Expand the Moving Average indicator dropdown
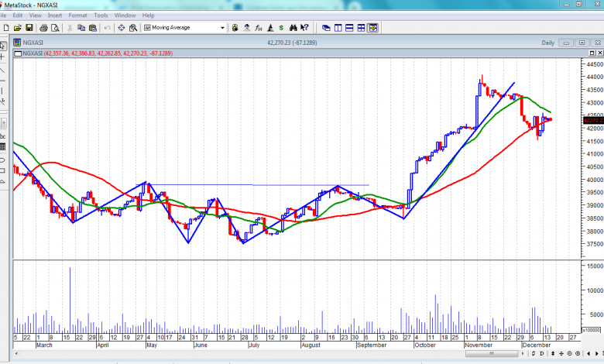Image resolution: width=604 pixels, height=364 pixels. 224,28
